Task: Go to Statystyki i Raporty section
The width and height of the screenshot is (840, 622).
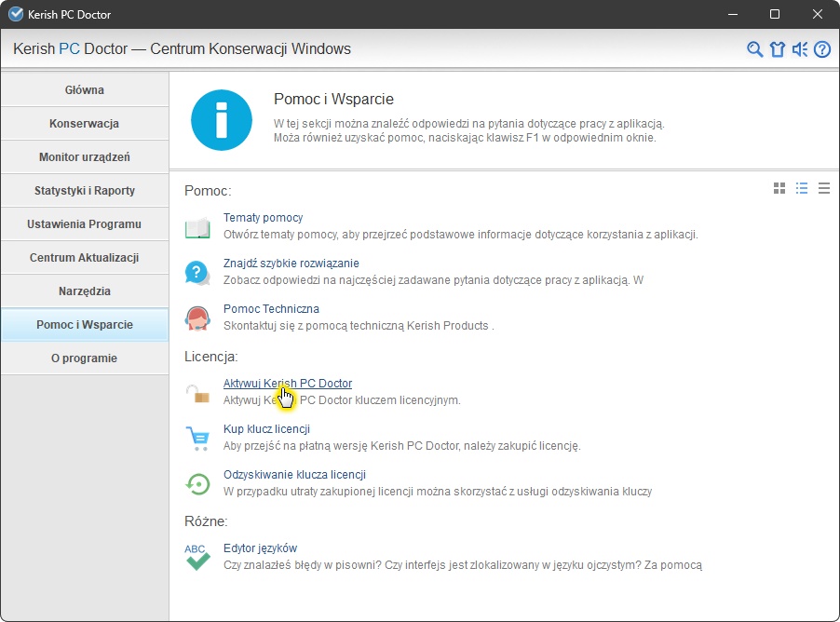Action: click(x=85, y=191)
